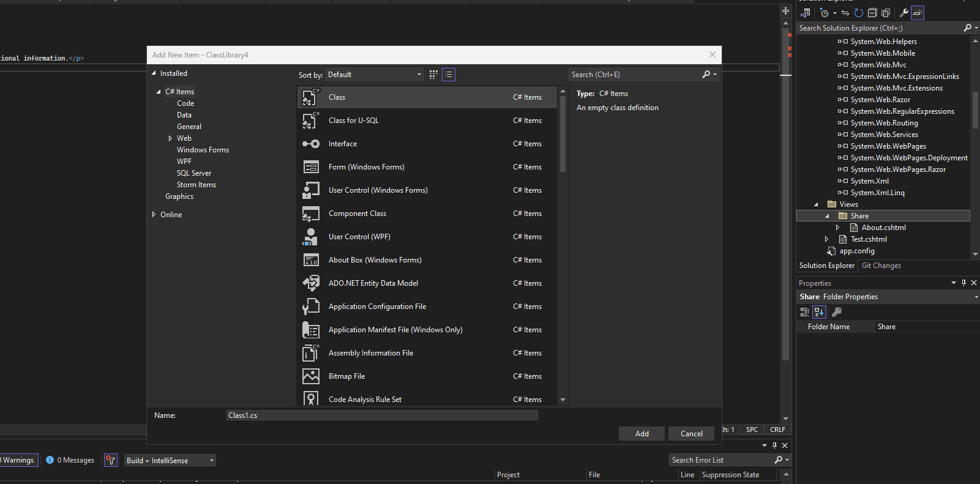Select User Control (Windows Forms) template icon
This screenshot has height=484, width=980.
point(311,190)
